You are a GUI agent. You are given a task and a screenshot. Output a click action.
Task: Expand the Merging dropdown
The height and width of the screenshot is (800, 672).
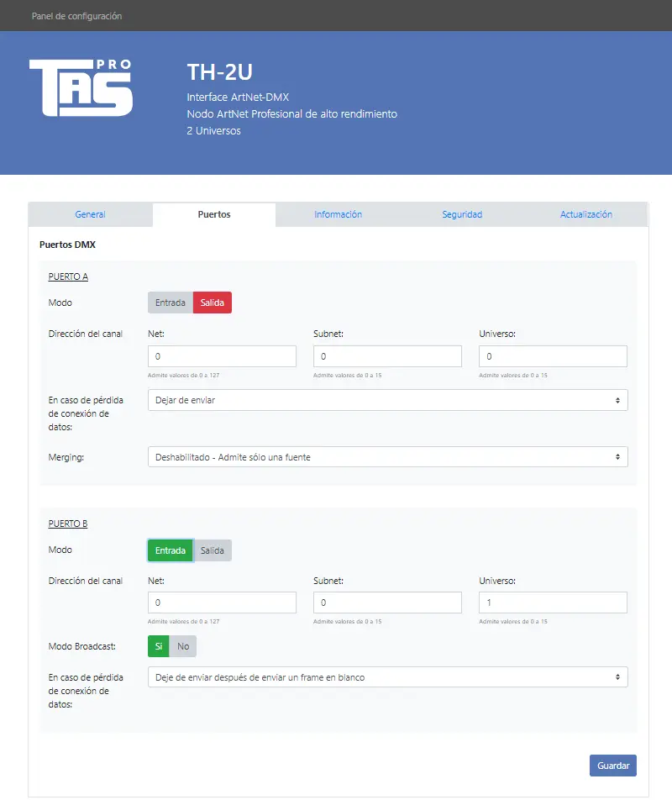click(x=387, y=457)
